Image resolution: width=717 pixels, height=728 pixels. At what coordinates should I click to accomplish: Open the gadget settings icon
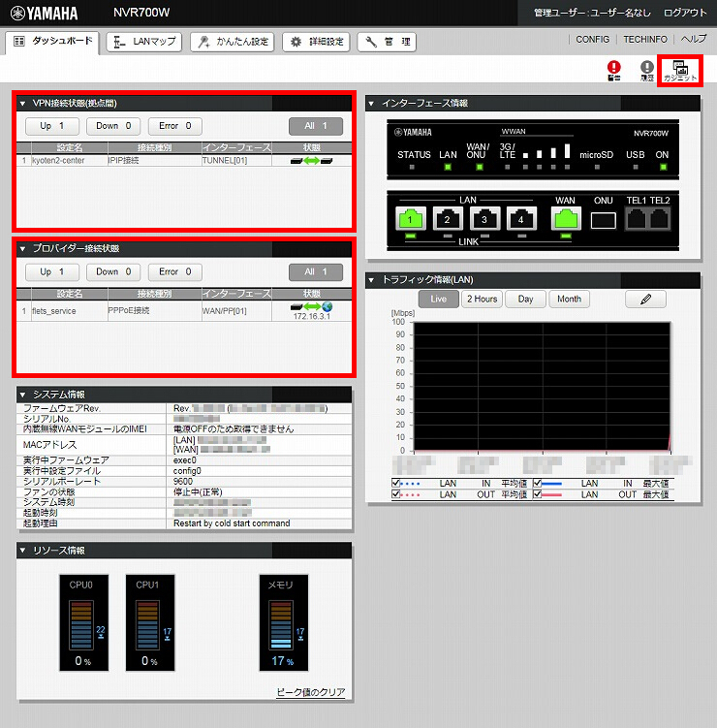680,71
